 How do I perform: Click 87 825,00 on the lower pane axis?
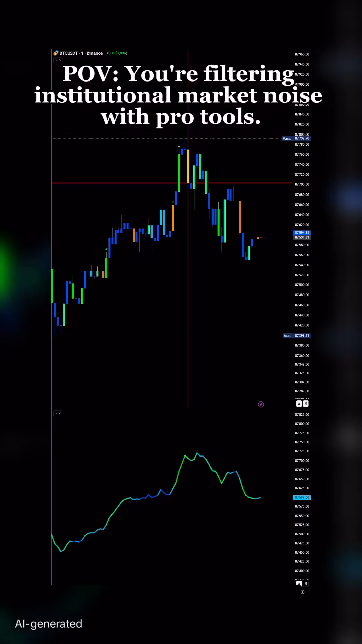302,415
